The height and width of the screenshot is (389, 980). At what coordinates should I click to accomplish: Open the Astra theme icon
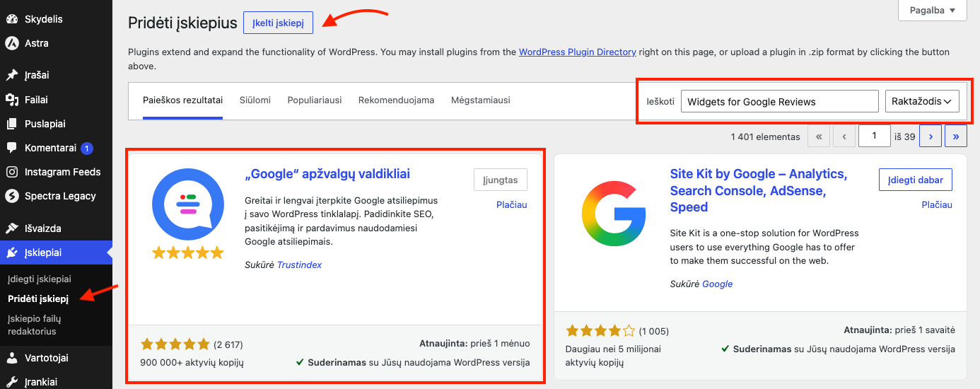click(12, 43)
